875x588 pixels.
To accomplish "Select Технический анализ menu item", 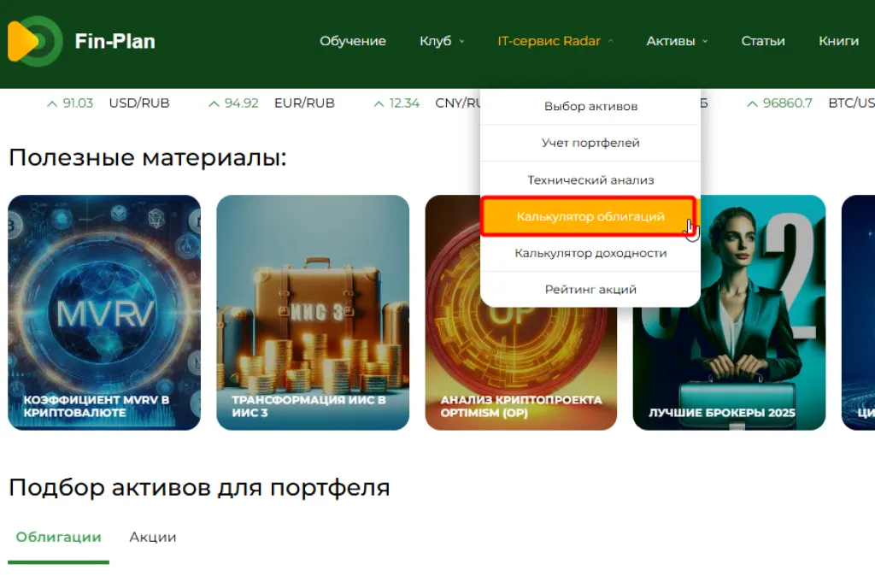I will point(590,179).
